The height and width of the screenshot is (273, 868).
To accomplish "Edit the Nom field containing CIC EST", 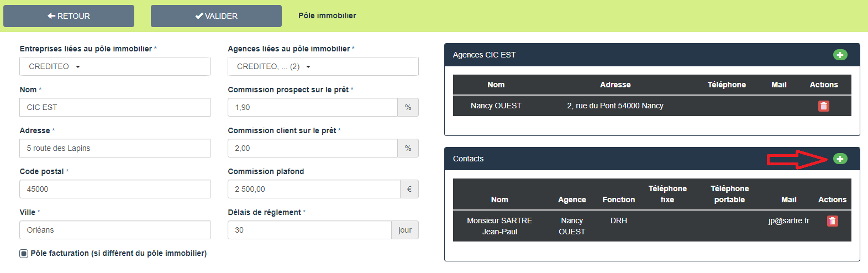I will (x=115, y=107).
